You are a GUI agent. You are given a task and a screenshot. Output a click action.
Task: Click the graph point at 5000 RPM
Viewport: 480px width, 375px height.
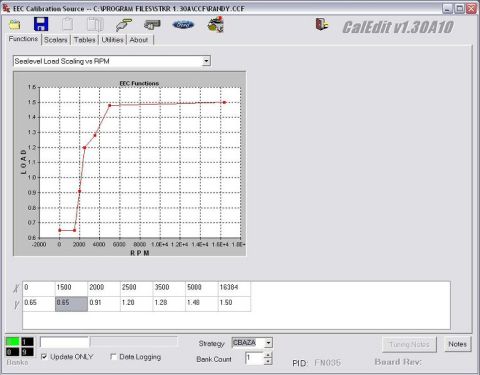tap(110, 105)
